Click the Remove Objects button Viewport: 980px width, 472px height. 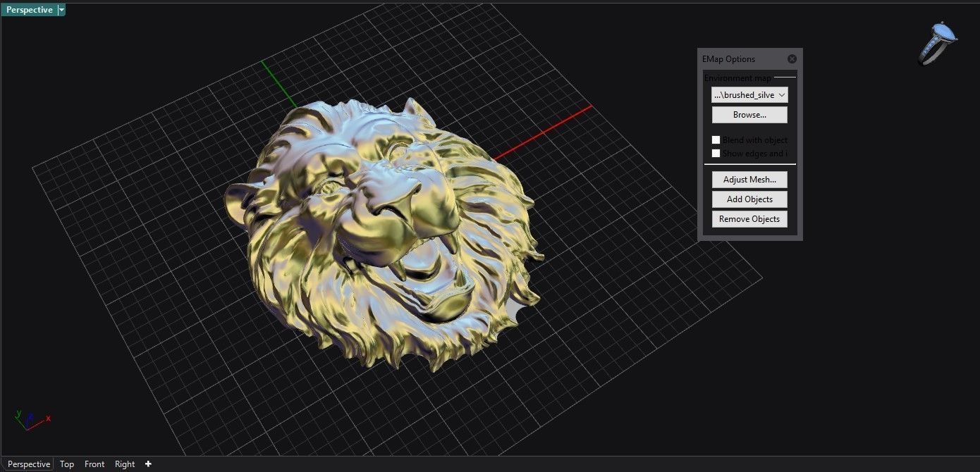point(749,219)
